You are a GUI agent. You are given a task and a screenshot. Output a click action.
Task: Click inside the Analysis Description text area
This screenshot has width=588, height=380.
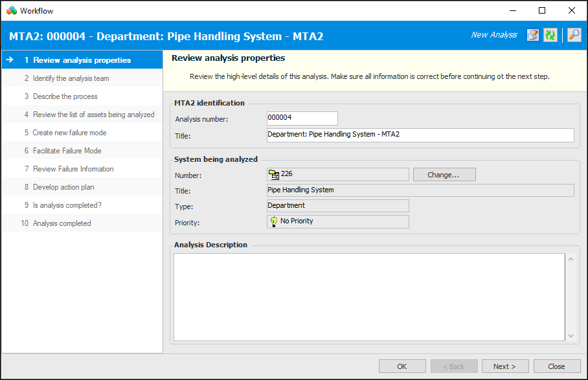point(369,296)
